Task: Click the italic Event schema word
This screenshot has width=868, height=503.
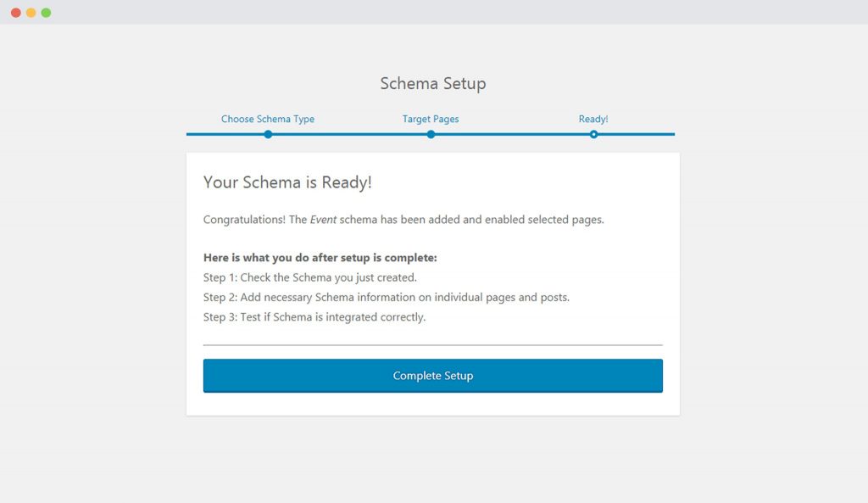Action: pos(323,220)
